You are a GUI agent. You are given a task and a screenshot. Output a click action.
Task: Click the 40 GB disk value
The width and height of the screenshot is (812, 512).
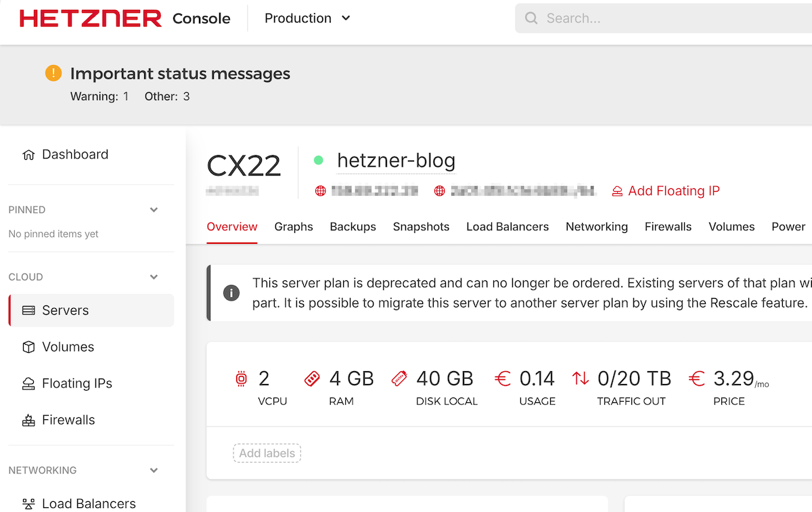(x=445, y=379)
